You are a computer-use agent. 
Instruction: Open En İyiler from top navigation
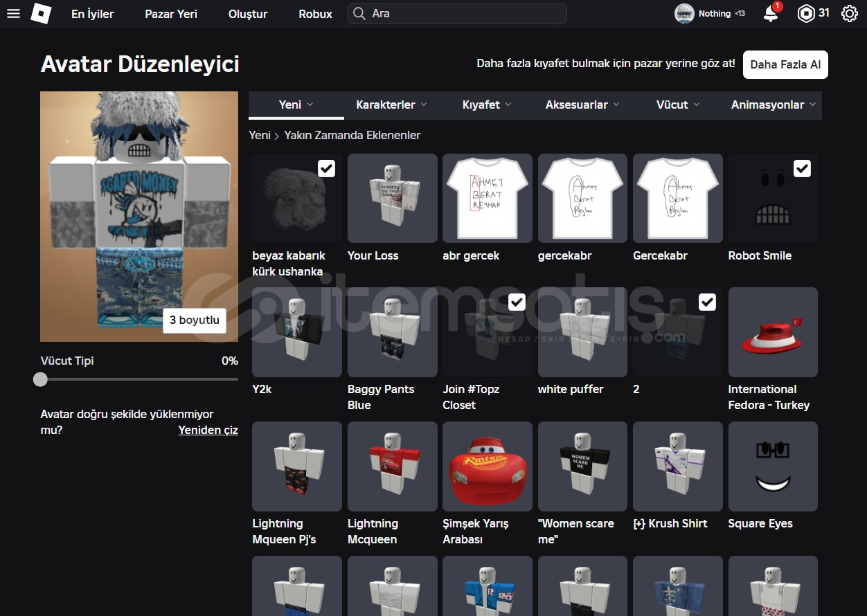point(93,14)
